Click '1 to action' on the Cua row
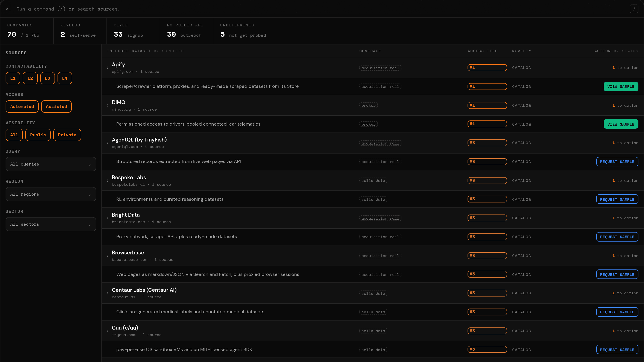644x362 pixels. coord(625,331)
